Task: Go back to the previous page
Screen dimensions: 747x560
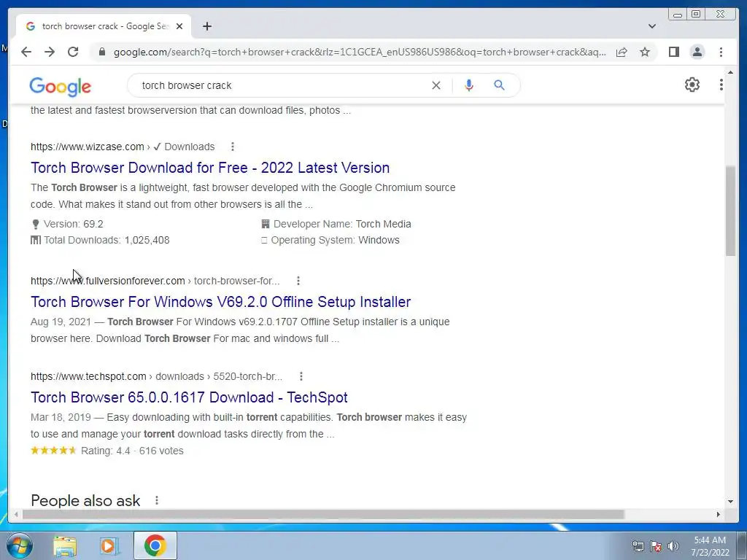Action: (x=26, y=52)
